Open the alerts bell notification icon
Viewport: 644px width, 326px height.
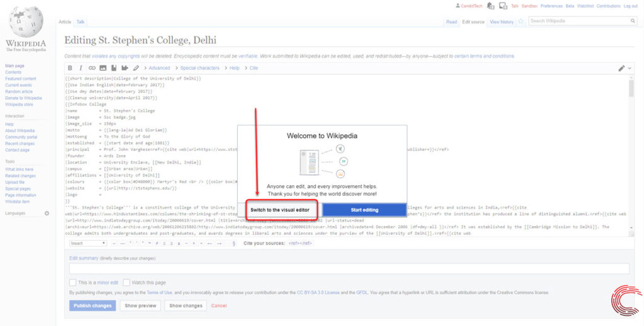click(x=491, y=6)
